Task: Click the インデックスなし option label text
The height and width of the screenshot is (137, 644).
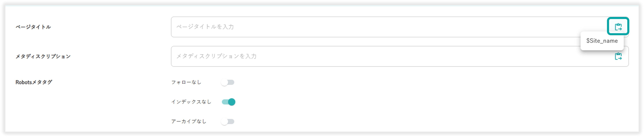Action: 191,102
